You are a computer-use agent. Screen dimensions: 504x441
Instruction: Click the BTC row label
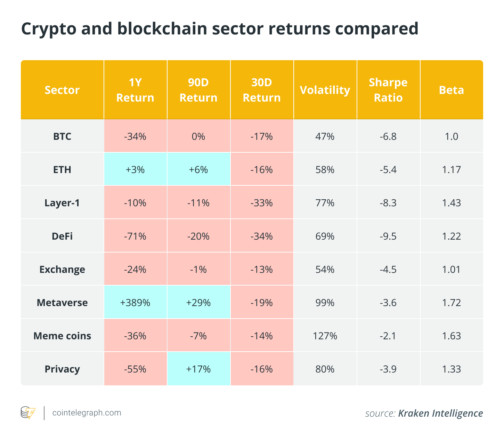(62, 136)
